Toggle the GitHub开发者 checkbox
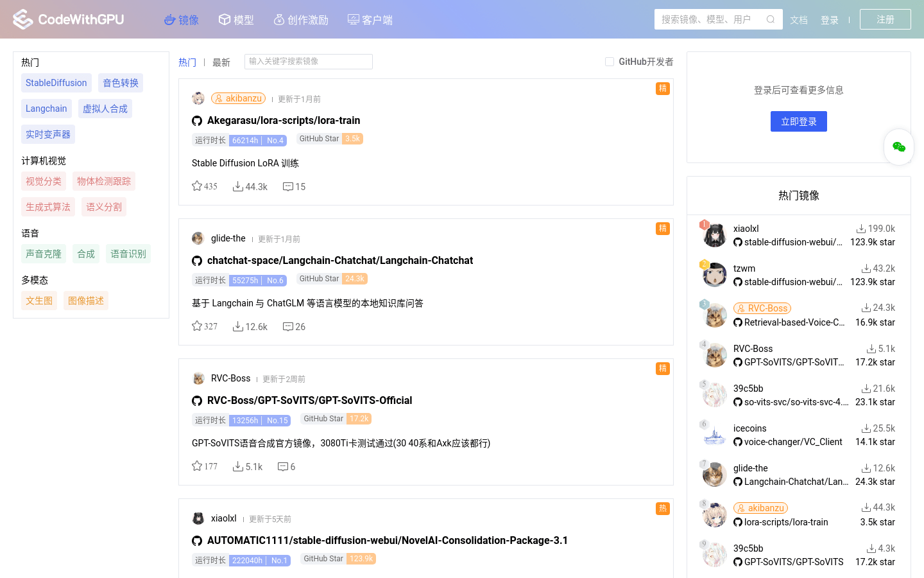Image resolution: width=924 pixels, height=578 pixels. click(610, 62)
